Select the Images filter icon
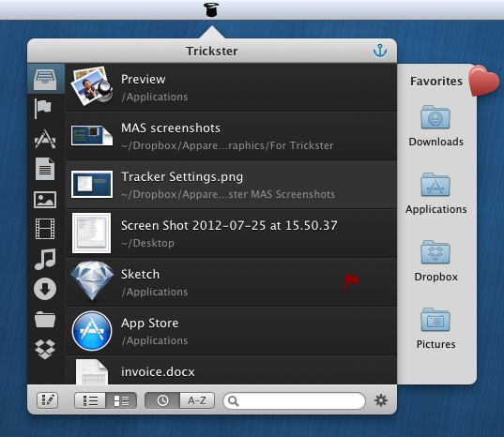This screenshot has height=437, width=504. coord(45,200)
